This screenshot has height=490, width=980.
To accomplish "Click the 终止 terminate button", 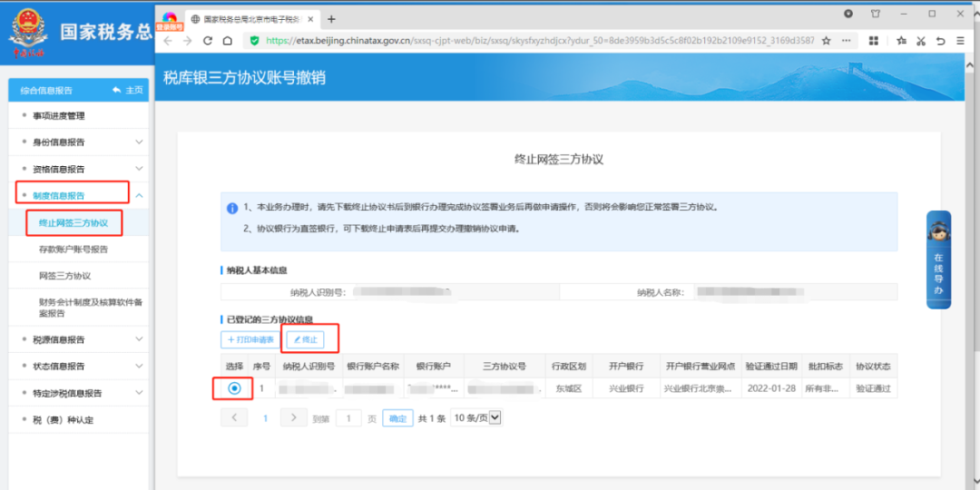I will click(x=305, y=339).
